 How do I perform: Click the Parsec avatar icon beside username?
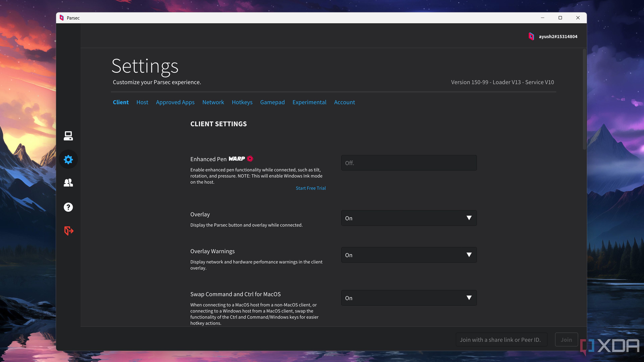(x=531, y=37)
